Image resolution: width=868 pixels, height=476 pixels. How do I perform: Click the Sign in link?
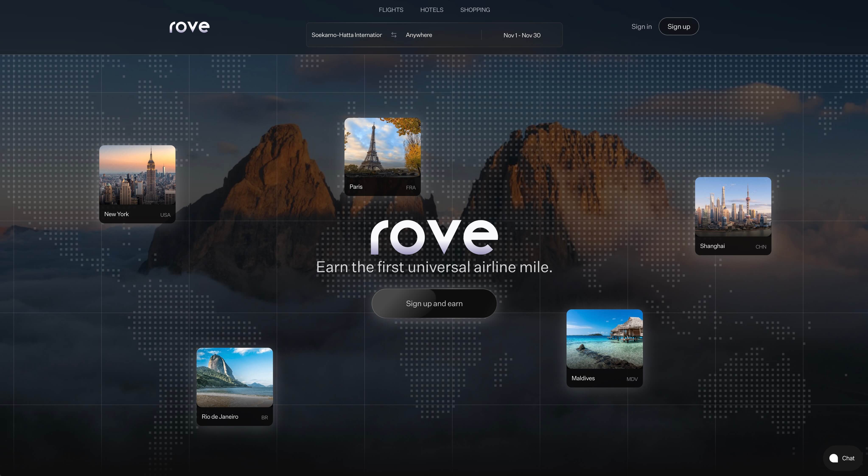641,26
